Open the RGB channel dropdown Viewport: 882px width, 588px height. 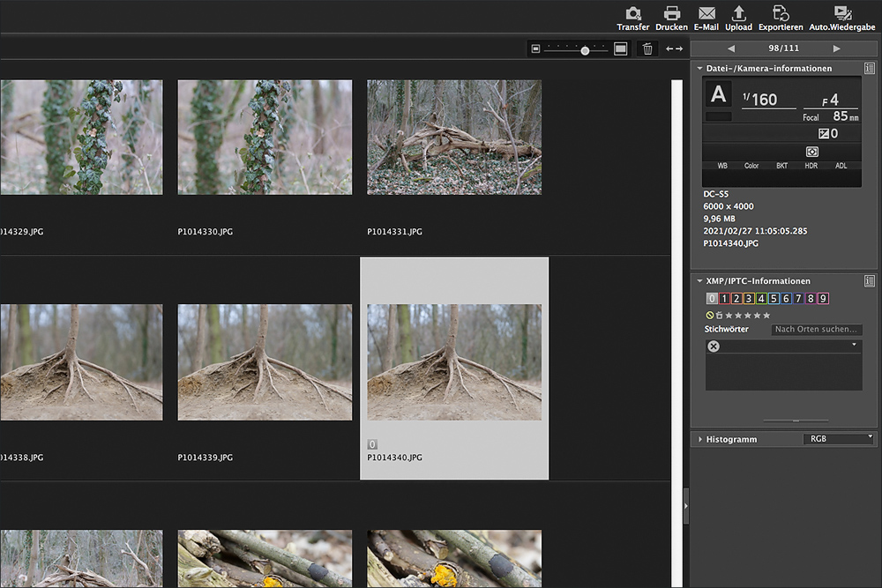[838, 438]
